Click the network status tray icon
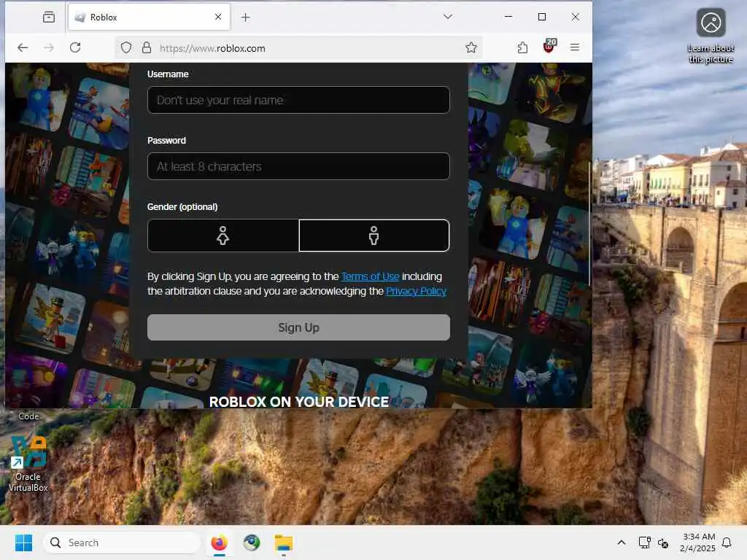The width and height of the screenshot is (747, 560). point(645,542)
